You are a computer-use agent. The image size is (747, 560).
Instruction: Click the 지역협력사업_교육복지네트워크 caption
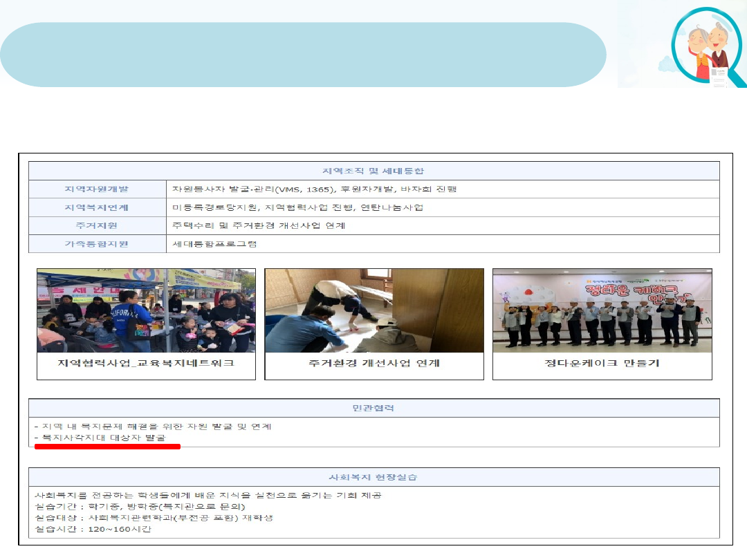pyautogui.click(x=146, y=364)
